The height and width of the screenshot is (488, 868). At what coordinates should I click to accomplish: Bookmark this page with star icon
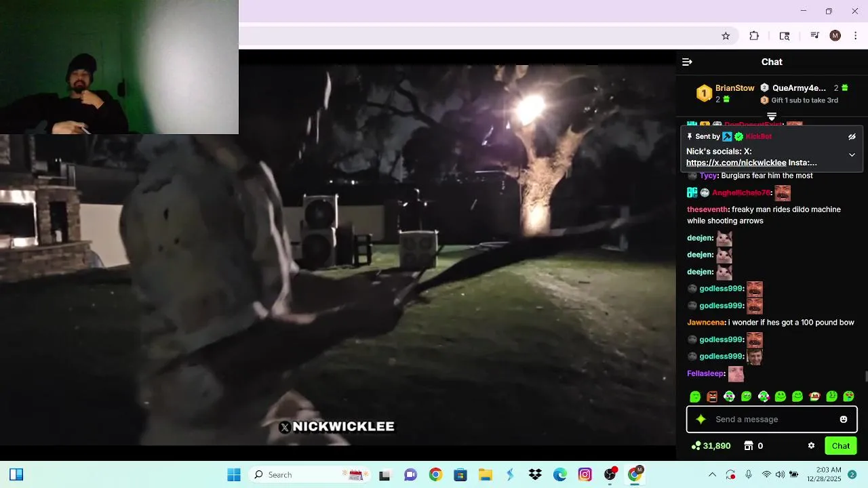click(726, 36)
